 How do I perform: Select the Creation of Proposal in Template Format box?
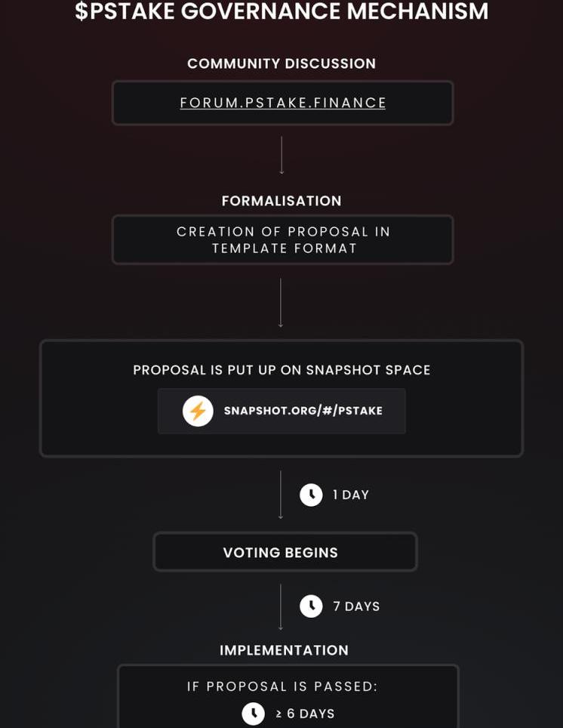coord(282,239)
